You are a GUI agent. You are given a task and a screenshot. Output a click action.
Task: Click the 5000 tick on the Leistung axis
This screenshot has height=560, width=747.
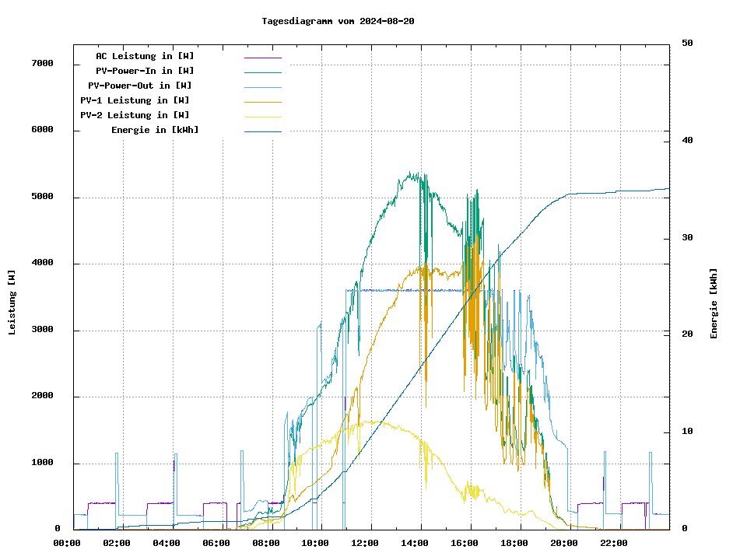[x=41, y=197]
